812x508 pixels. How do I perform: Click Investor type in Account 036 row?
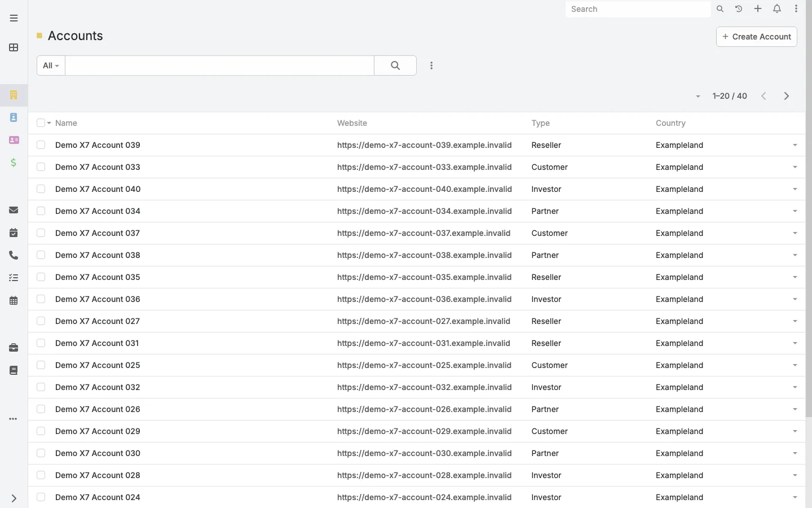click(x=546, y=299)
